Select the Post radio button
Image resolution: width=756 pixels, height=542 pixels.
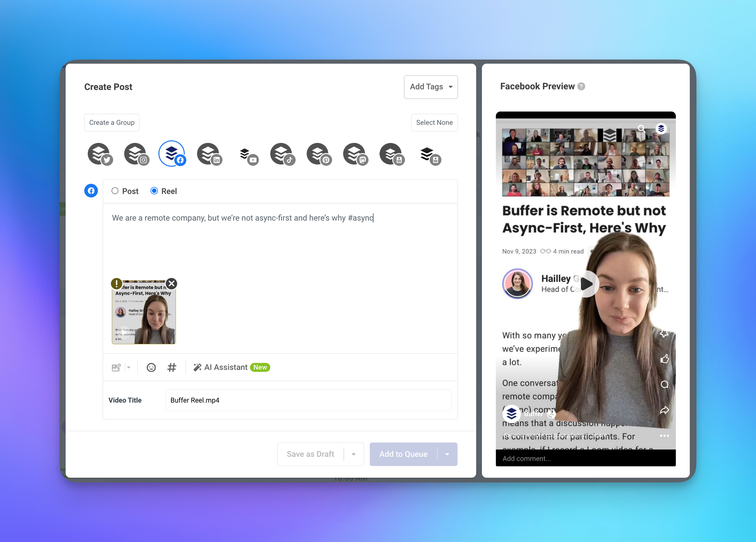coord(115,191)
